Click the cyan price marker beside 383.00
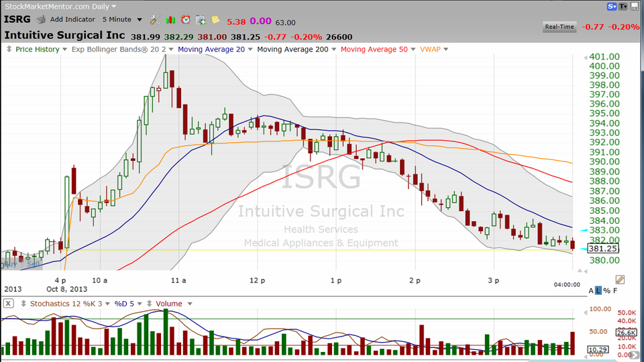644x362 pixels. point(583,230)
